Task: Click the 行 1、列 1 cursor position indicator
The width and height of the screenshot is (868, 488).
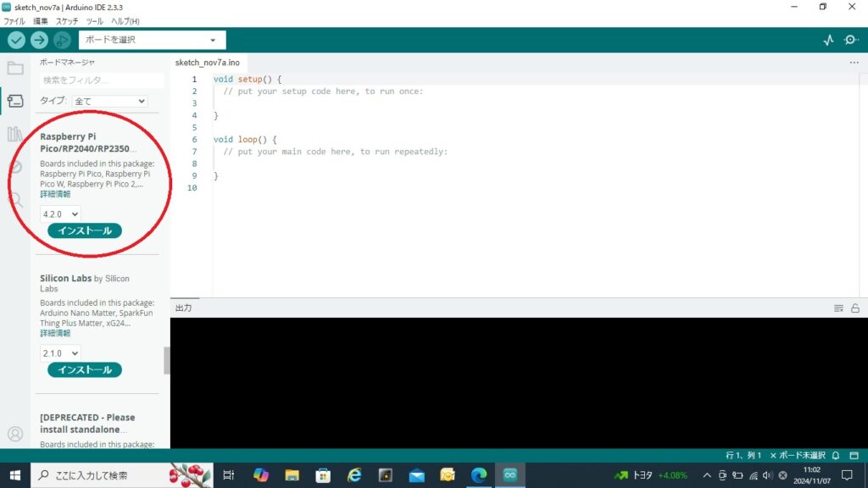Action: click(x=743, y=455)
